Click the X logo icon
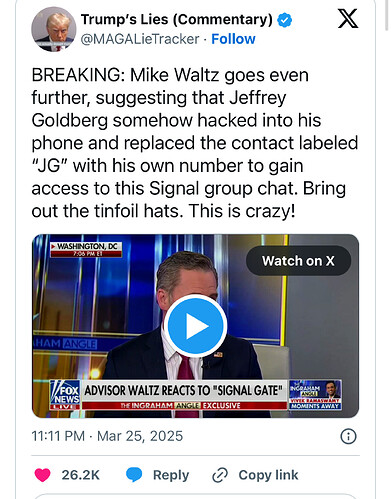The width and height of the screenshot is (391, 499). [348, 19]
